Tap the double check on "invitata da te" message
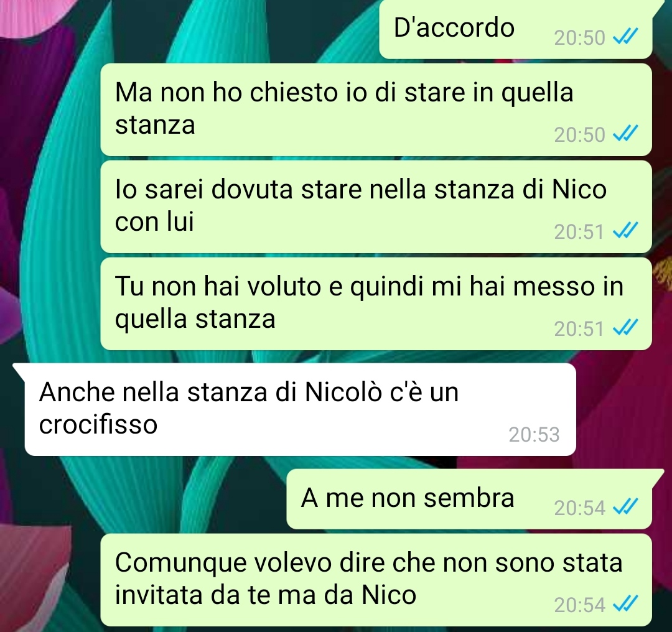 [625, 605]
